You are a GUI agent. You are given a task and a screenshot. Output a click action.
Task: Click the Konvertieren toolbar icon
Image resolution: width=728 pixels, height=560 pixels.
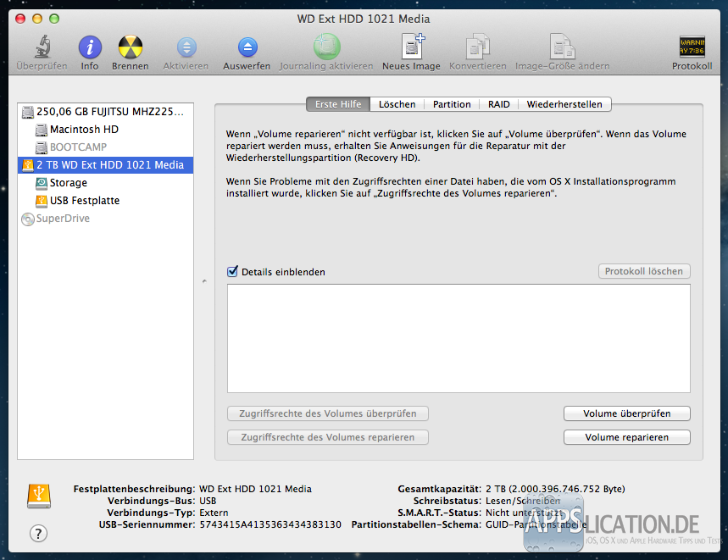[478, 46]
